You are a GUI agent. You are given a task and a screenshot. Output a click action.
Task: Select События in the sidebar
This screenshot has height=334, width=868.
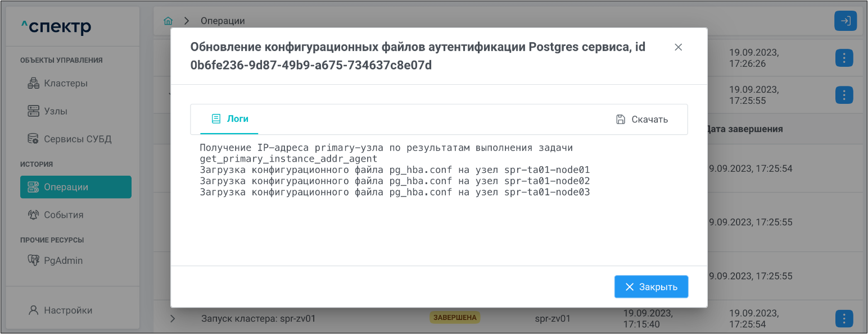pos(63,215)
